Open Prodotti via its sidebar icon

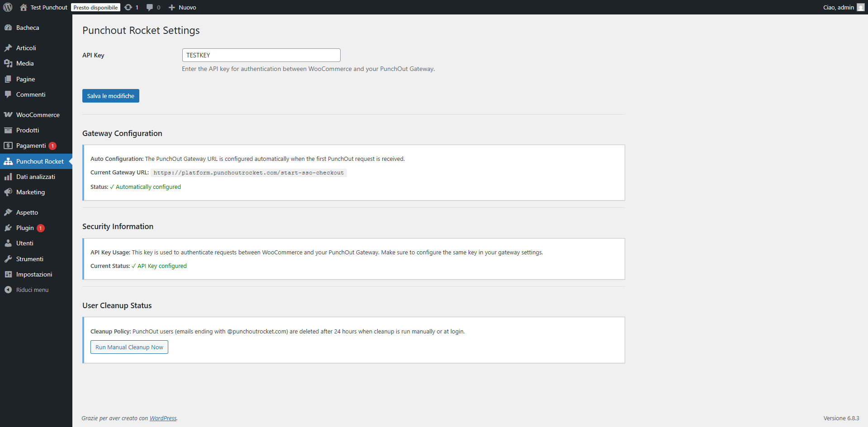[x=9, y=130]
